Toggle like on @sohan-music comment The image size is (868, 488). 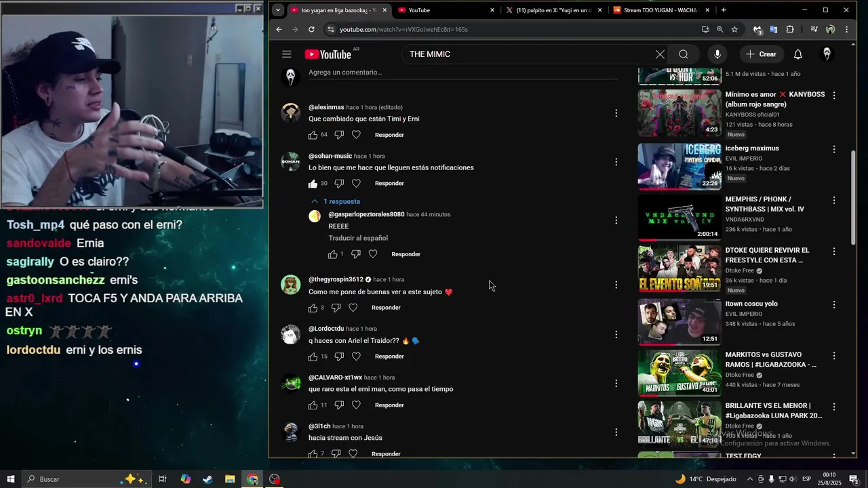coord(313,184)
